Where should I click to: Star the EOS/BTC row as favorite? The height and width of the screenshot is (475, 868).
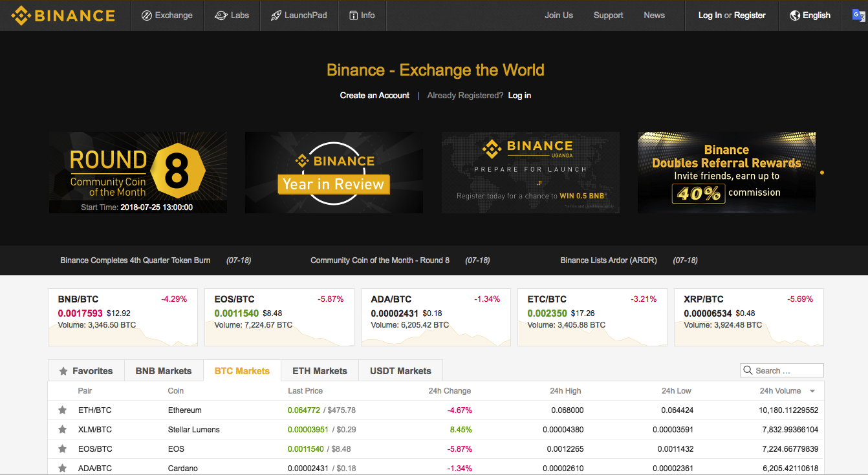(63, 449)
